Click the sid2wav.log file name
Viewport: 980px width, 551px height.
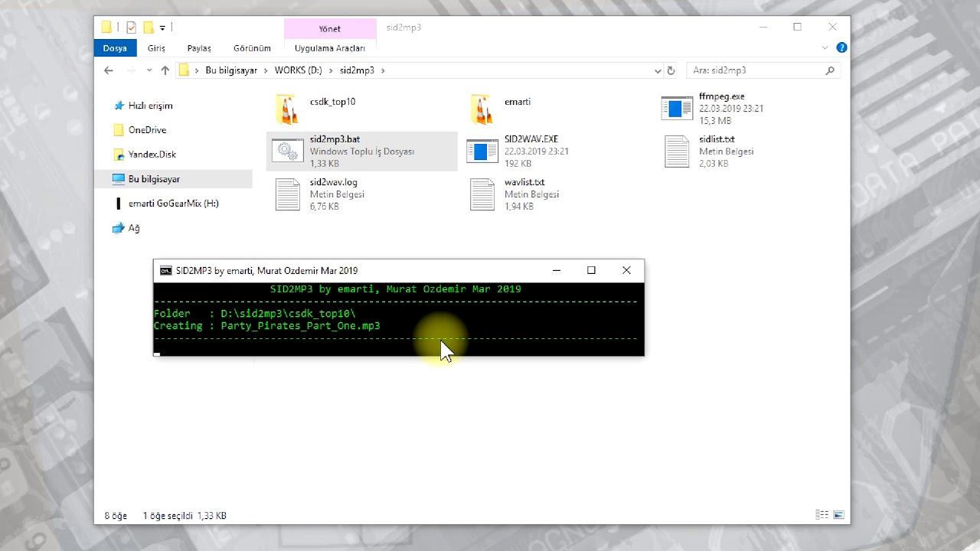[333, 182]
